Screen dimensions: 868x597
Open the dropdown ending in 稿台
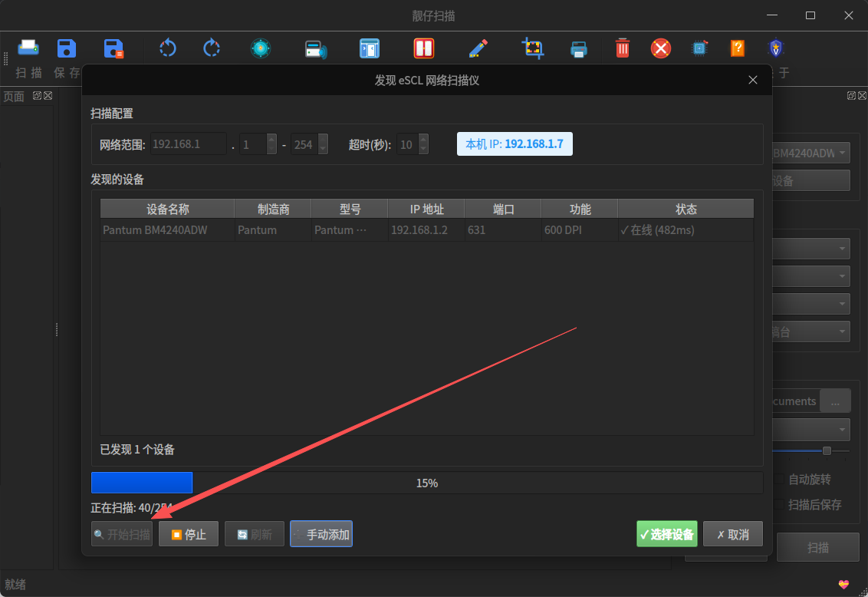coord(811,331)
